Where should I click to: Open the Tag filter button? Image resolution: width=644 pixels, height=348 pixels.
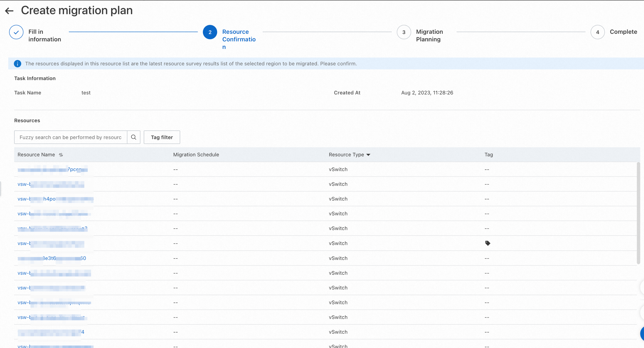click(162, 137)
